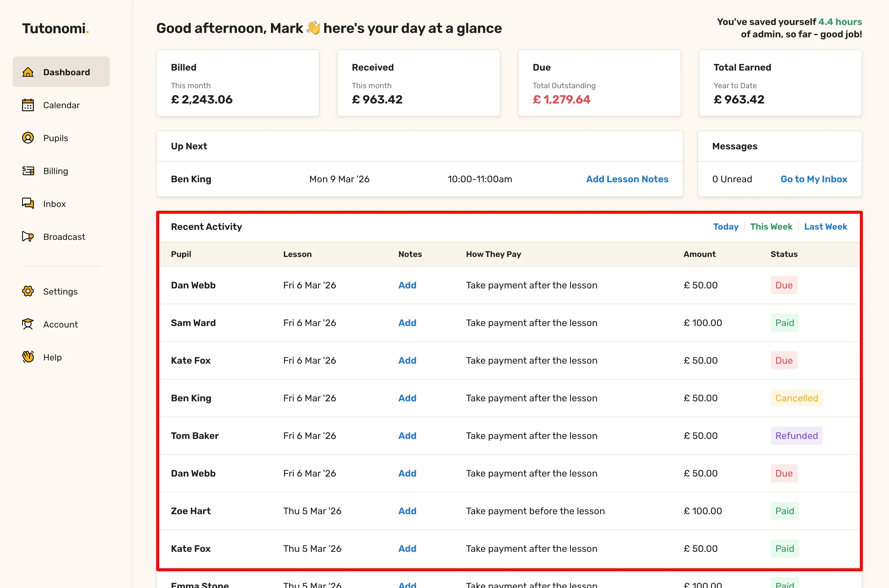
Task: Add notes for Sam Ward's lesson
Action: point(407,323)
